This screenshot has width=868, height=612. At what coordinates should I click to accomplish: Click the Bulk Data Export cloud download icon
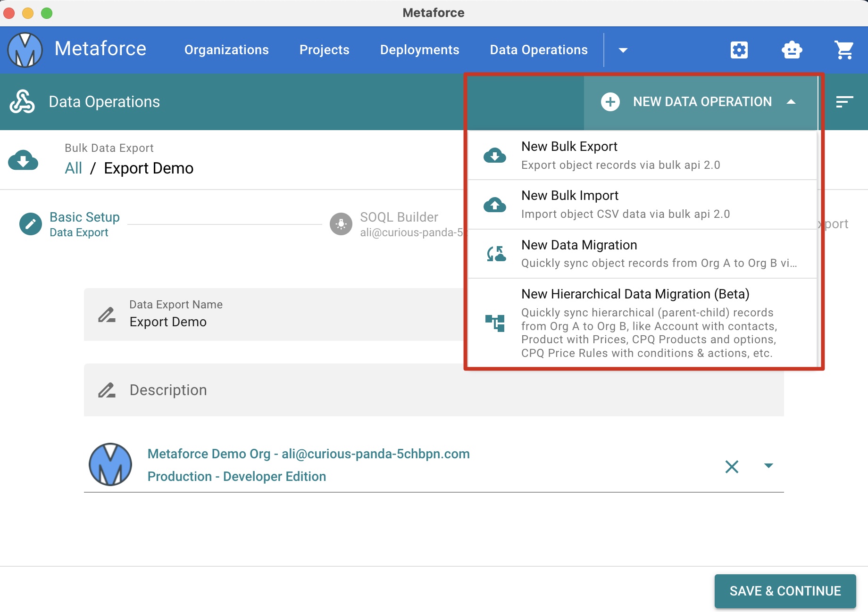pos(23,160)
